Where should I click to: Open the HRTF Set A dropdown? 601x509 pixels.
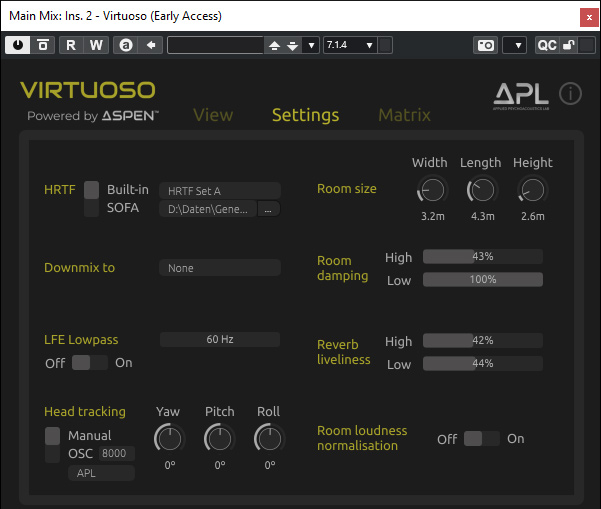220,190
